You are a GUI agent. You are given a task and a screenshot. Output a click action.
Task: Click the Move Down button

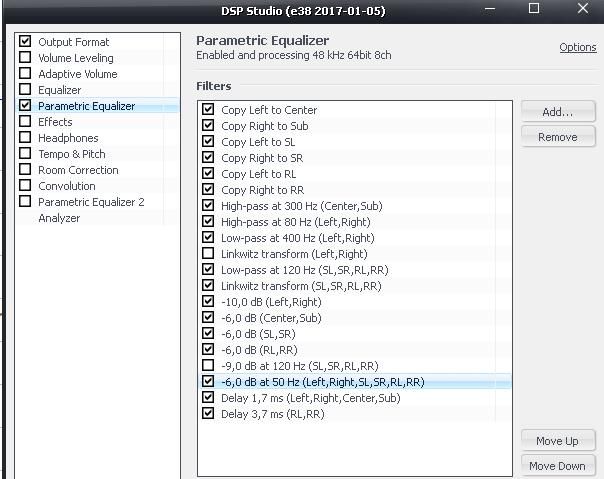[x=557, y=466]
